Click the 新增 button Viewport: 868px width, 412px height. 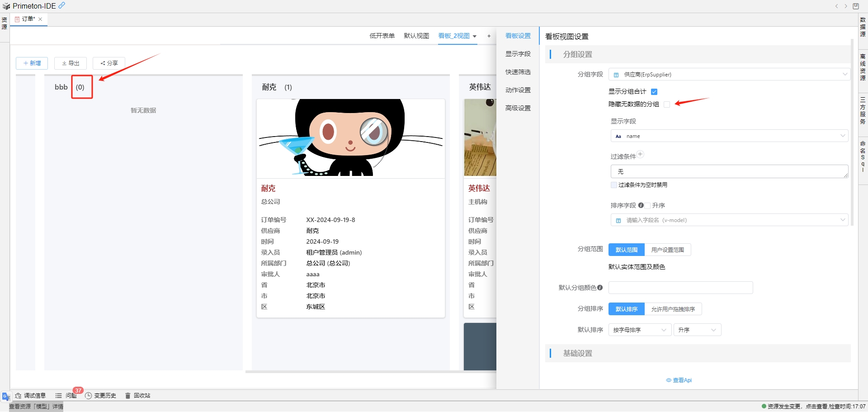pos(32,63)
